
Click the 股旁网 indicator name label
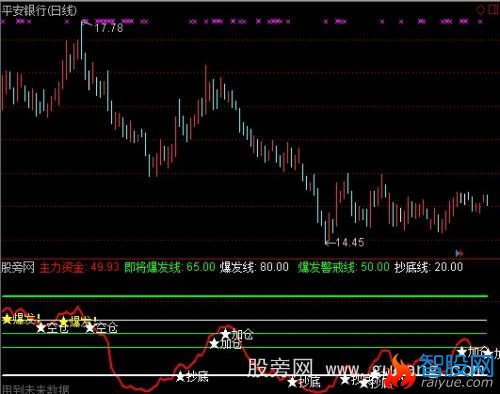(18, 267)
